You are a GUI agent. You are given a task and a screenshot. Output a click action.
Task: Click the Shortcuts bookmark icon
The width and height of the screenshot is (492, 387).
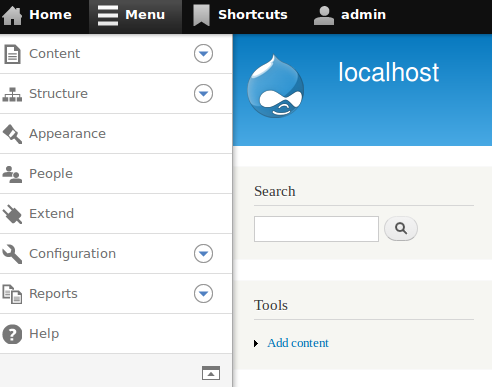coord(201,15)
